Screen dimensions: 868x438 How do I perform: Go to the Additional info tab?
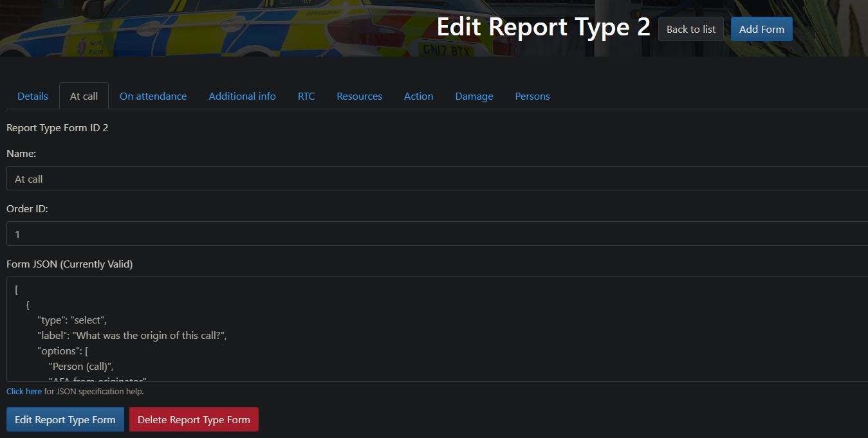pos(242,96)
